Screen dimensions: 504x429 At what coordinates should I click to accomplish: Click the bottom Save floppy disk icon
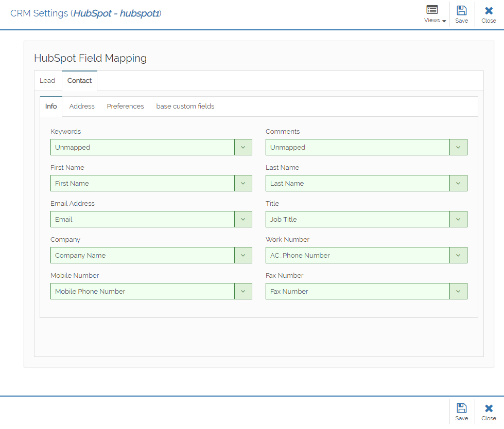pyautogui.click(x=462, y=408)
